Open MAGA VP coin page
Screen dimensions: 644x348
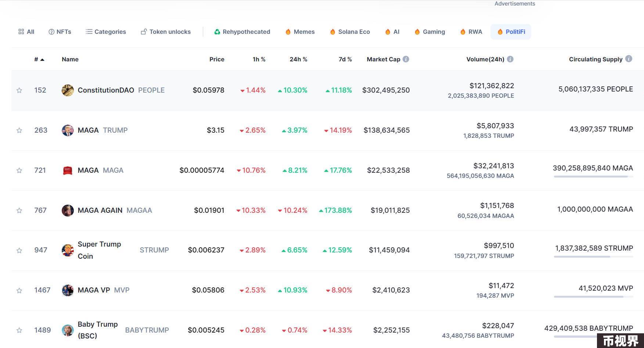coord(94,290)
